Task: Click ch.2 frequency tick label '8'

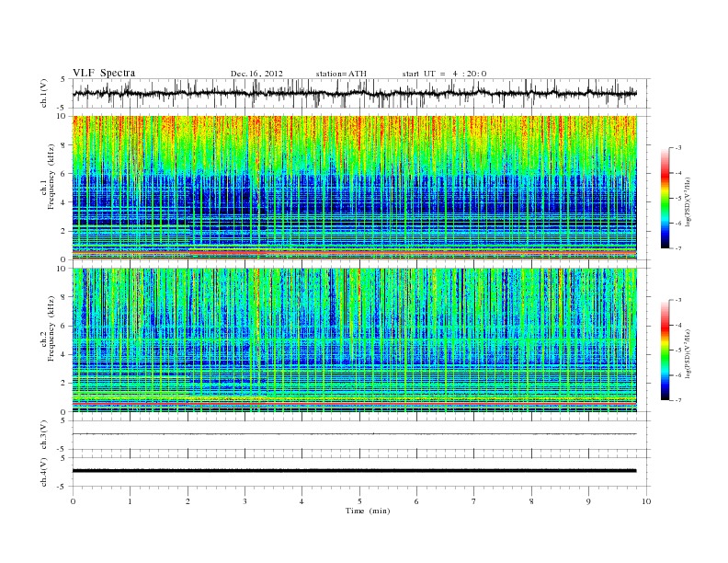Action: [64, 297]
